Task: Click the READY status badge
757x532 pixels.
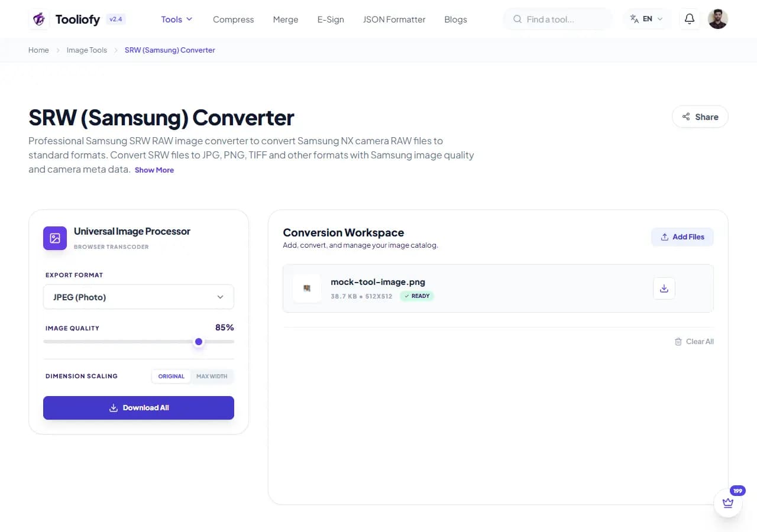Action: coord(417,296)
